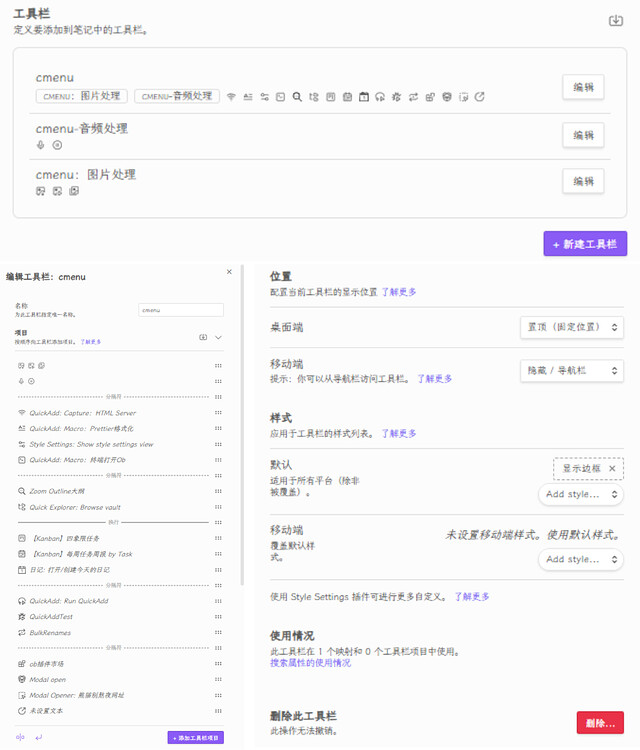
Task: Open Add style dropdown under 移动端 style
Action: pyautogui.click(x=581, y=559)
